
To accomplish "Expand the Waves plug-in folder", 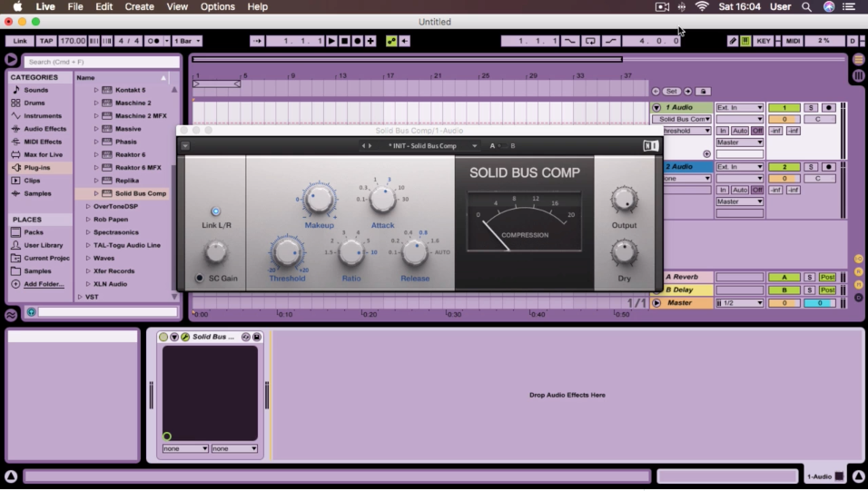I will click(x=88, y=258).
